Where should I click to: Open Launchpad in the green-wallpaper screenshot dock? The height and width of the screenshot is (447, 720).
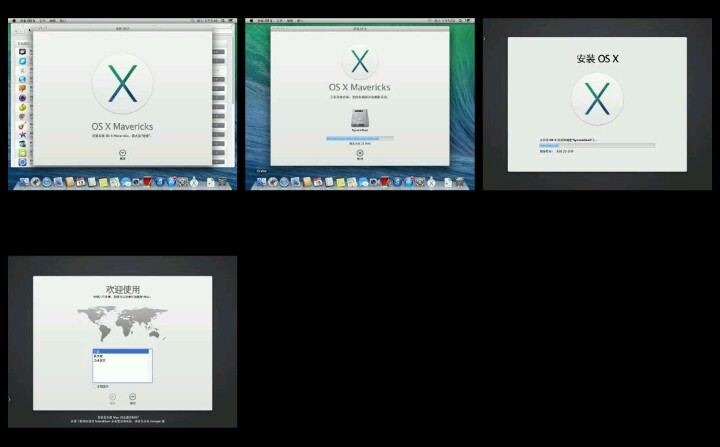[273, 182]
